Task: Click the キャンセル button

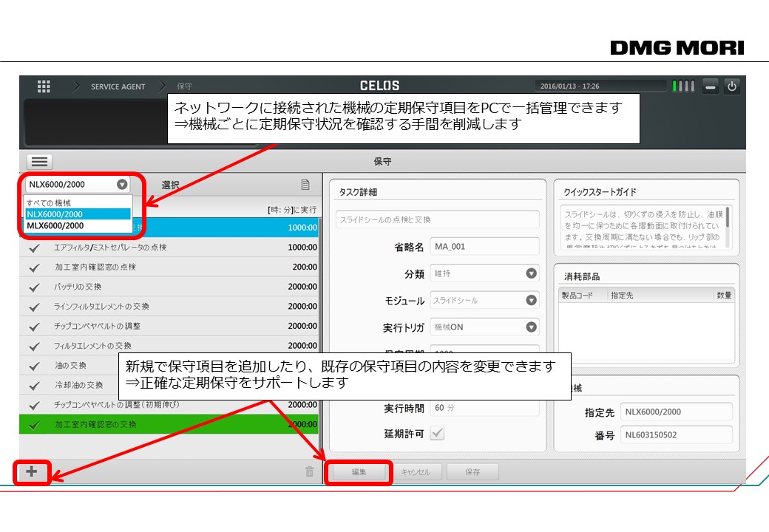Action: coord(416,472)
